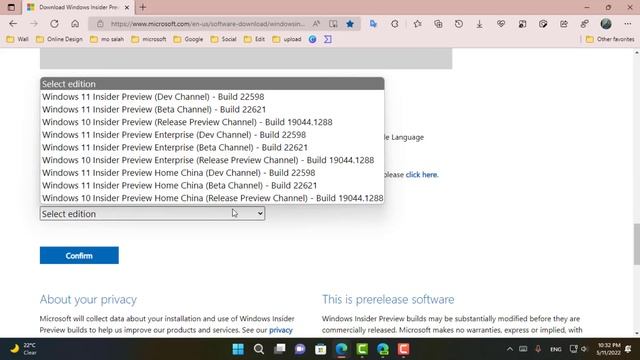Open the clock showing 10:32 PM
Viewport: 640px width, 360px height.
[x=608, y=349]
